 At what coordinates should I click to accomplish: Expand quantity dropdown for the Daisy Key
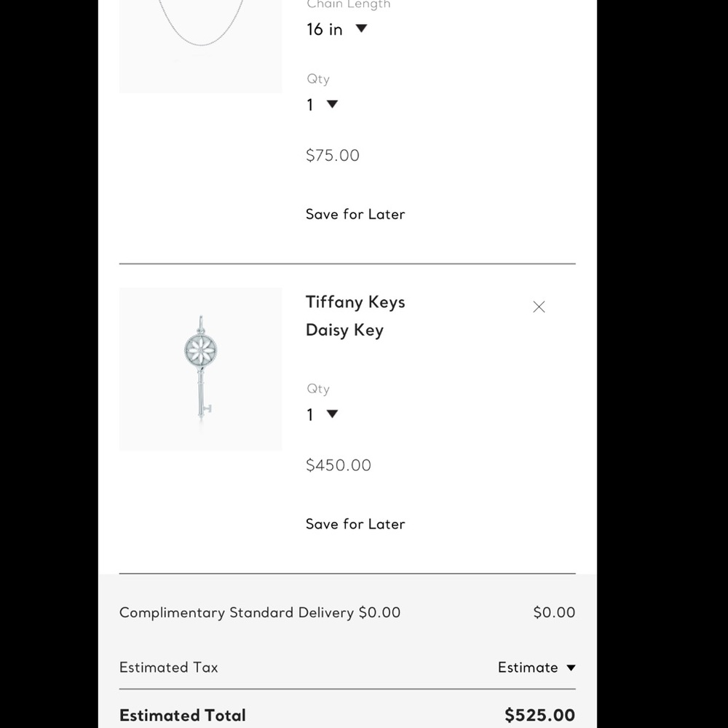[x=322, y=414]
